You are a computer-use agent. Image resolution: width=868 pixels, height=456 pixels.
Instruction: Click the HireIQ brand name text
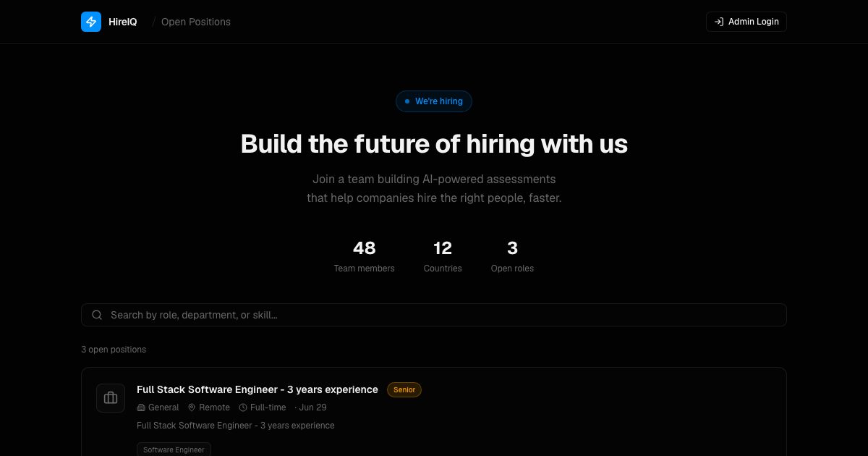point(122,22)
